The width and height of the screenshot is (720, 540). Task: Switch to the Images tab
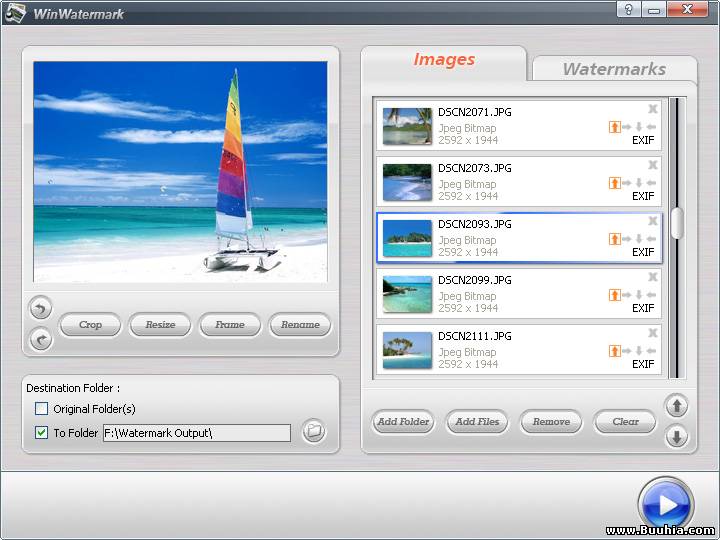point(444,60)
